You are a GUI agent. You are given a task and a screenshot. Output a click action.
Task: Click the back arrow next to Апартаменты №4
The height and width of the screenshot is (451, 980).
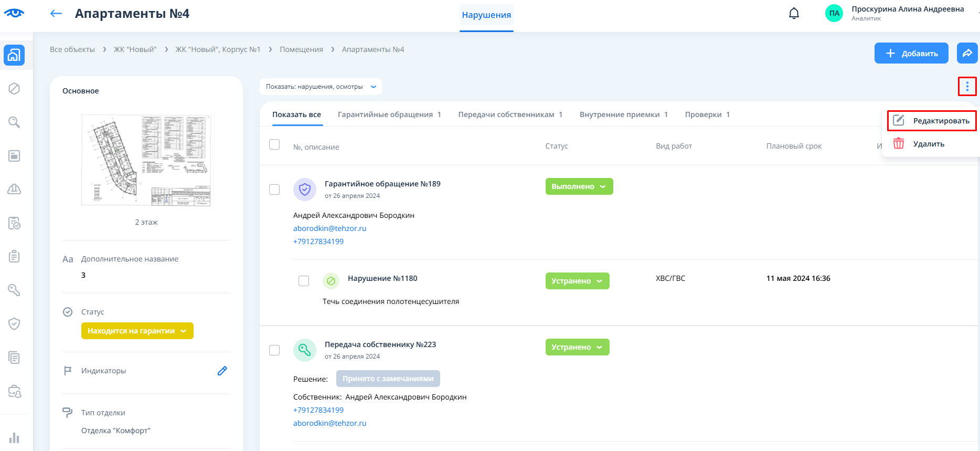(x=56, y=14)
